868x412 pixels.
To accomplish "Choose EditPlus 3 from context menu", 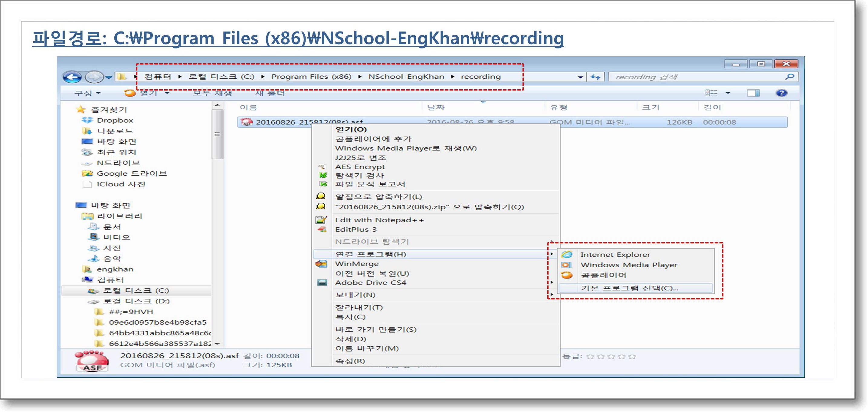I will pyautogui.click(x=356, y=229).
